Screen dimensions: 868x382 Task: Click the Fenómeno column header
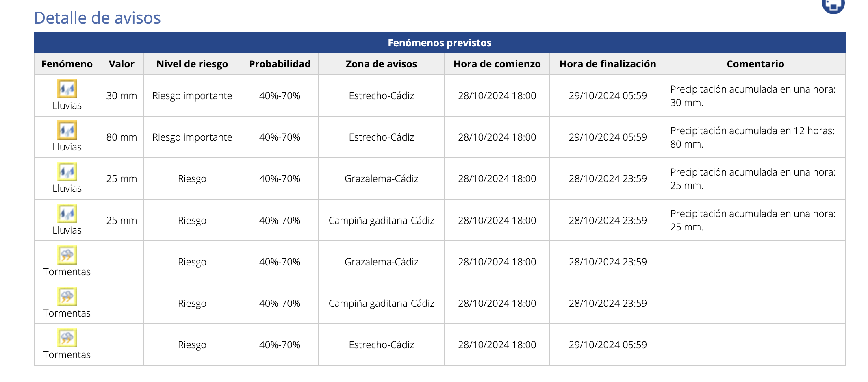[x=67, y=64]
